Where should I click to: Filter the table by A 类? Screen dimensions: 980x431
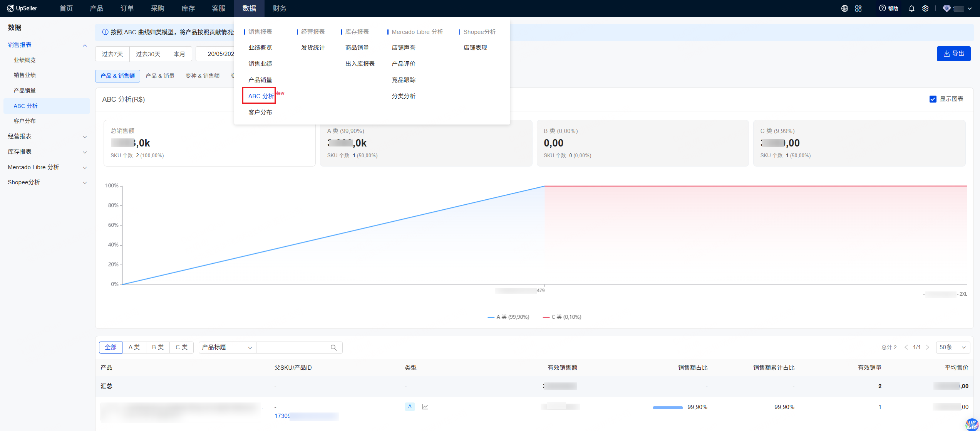[x=134, y=347]
